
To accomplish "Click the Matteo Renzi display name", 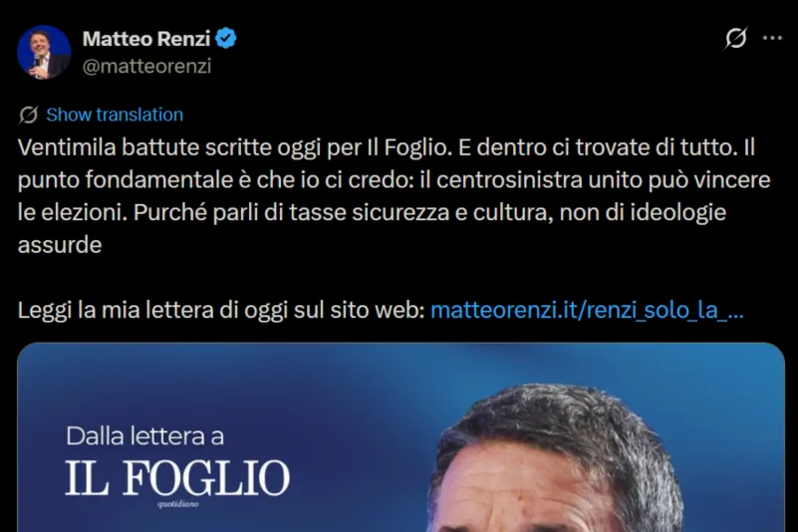I will 145,39.
